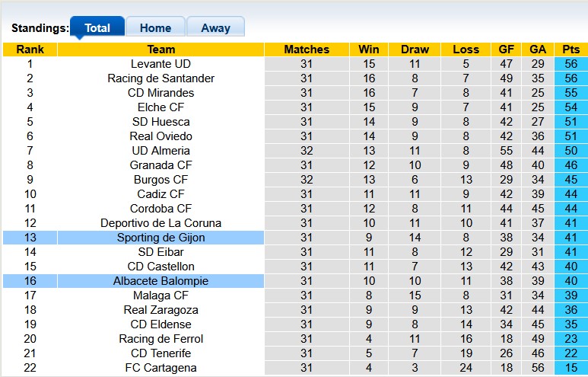Click the Matches column header
Image resolution: width=588 pixels, height=377 pixels.
coord(307,50)
